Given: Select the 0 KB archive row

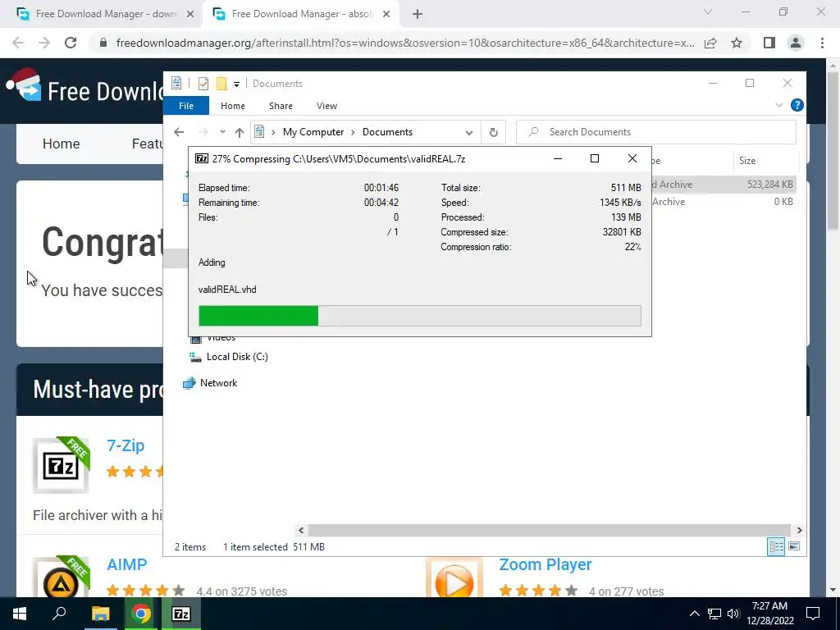Looking at the screenshot, I should pos(724,202).
